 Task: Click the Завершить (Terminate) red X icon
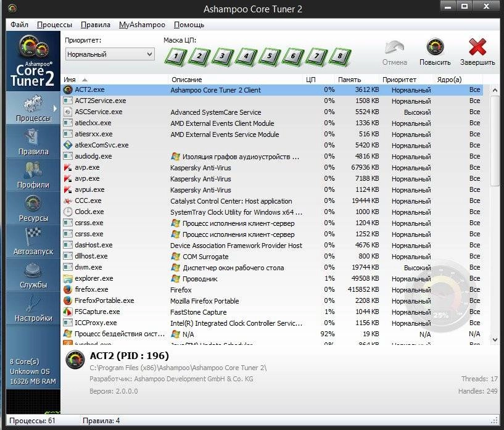[477, 48]
